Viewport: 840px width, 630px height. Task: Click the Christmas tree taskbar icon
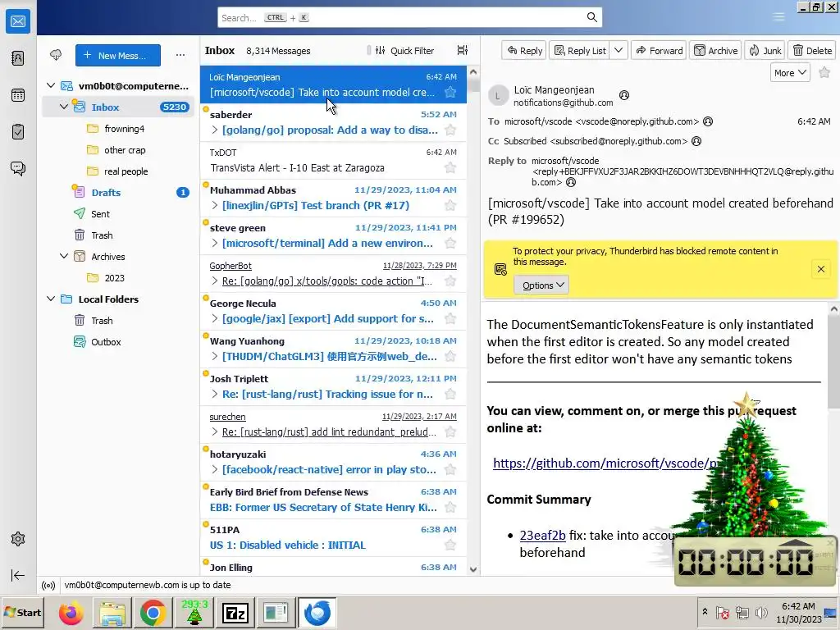194,613
